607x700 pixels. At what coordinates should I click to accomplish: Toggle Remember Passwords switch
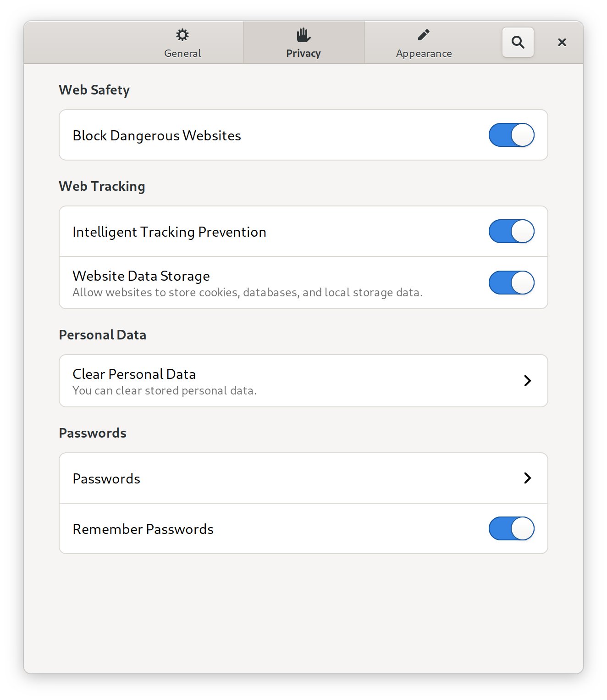512,528
